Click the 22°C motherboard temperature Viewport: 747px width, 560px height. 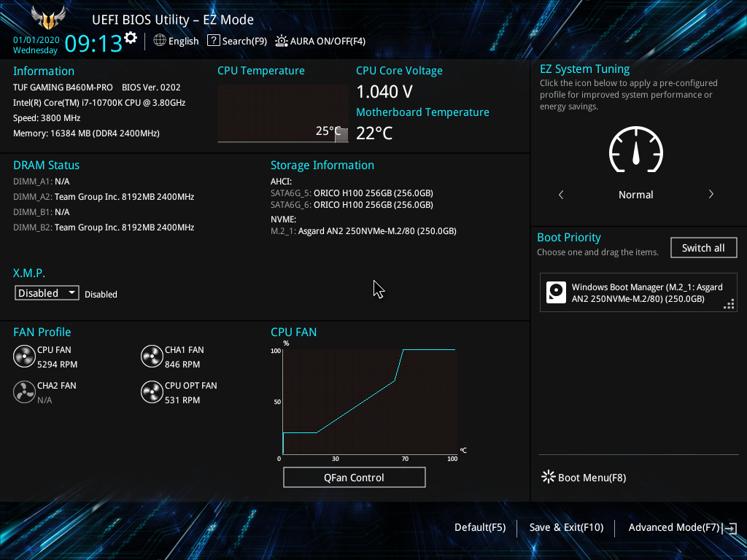point(374,133)
